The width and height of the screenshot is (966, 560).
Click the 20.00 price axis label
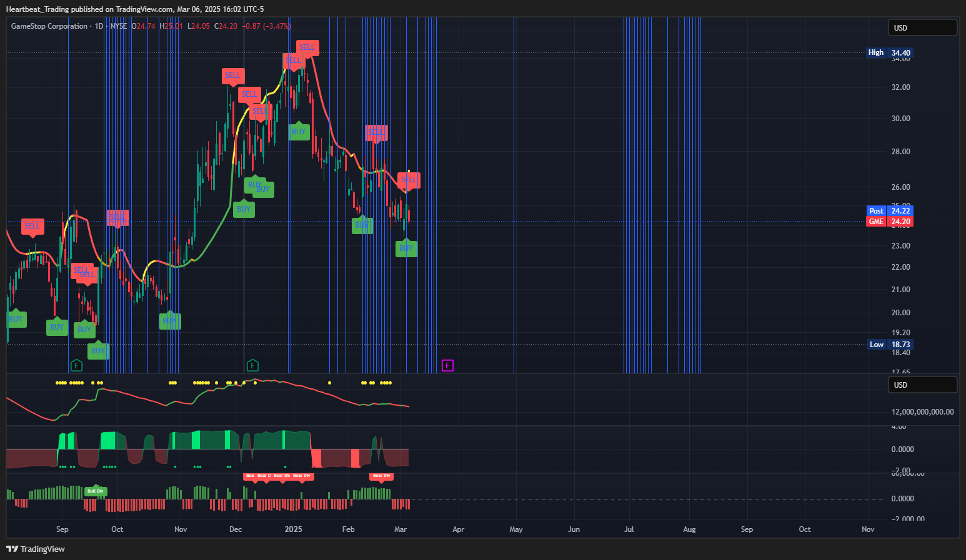pos(901,313)
